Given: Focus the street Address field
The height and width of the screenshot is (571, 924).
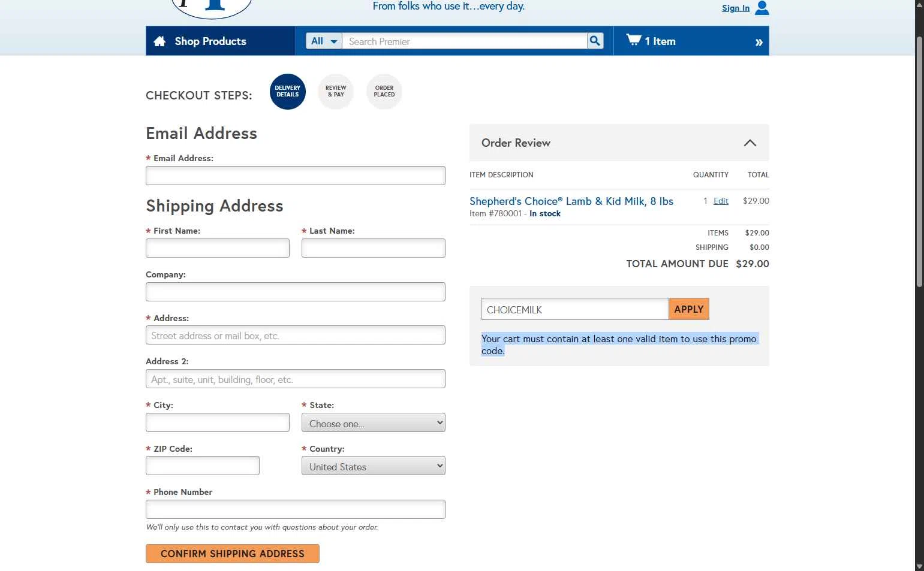Looking at the screenshot, I should 296,335.
